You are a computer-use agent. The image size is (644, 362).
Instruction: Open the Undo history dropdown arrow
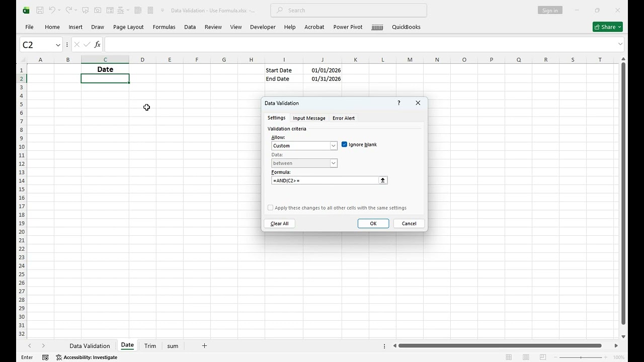click(59, 11)
